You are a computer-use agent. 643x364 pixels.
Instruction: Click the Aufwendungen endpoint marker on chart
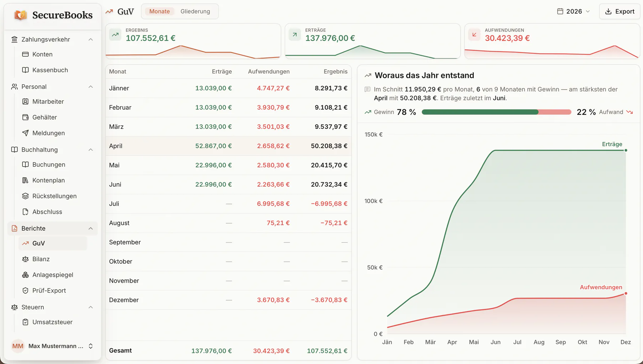(x=626, y=293)
